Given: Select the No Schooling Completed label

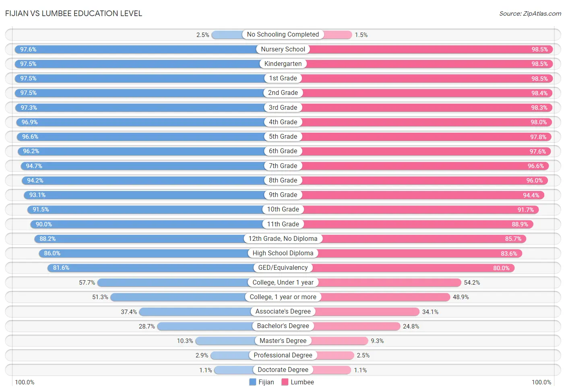Looking at the screenshot, I should point(283,35).
